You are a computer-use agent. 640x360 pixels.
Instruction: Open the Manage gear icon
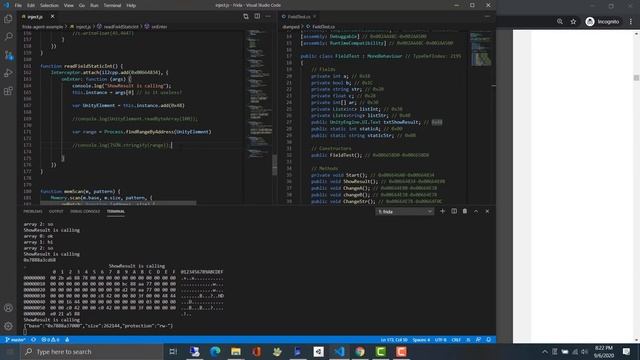click(8, 326)
